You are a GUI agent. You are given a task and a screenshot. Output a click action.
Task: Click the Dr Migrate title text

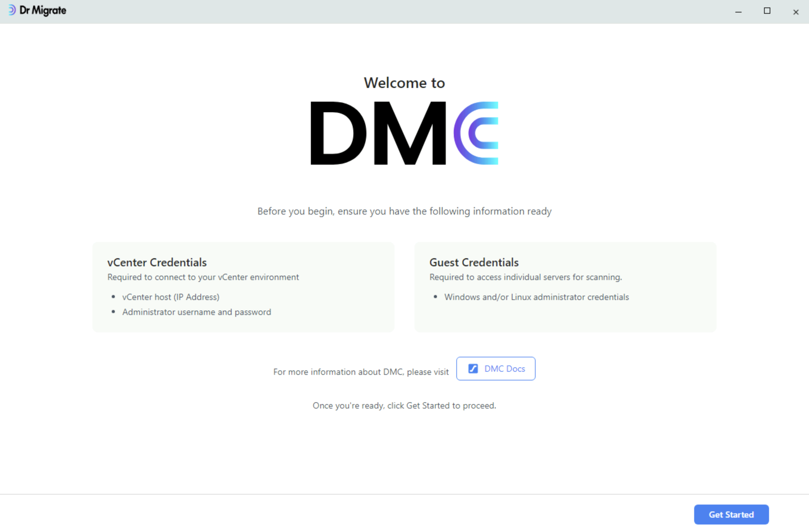click(43, 10)
